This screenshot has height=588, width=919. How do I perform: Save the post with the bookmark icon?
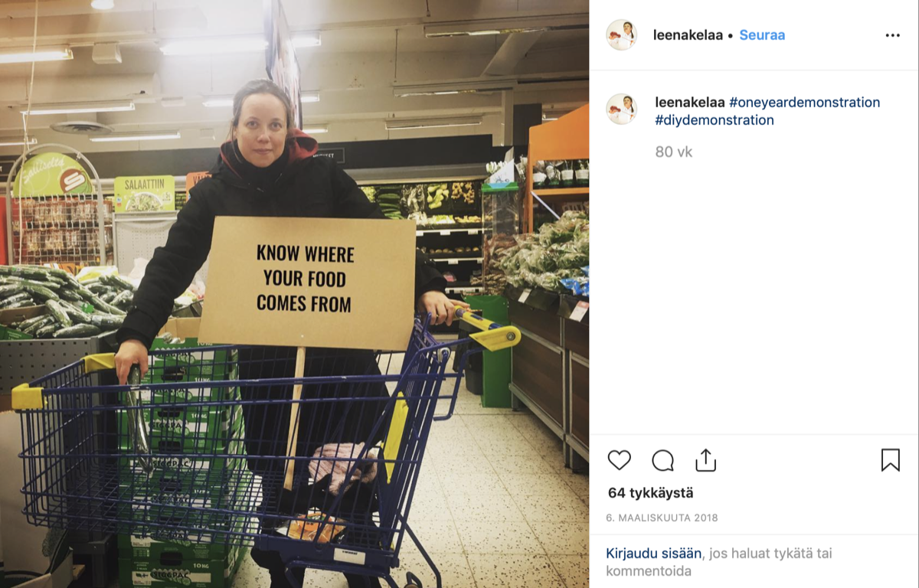[890, 460]
